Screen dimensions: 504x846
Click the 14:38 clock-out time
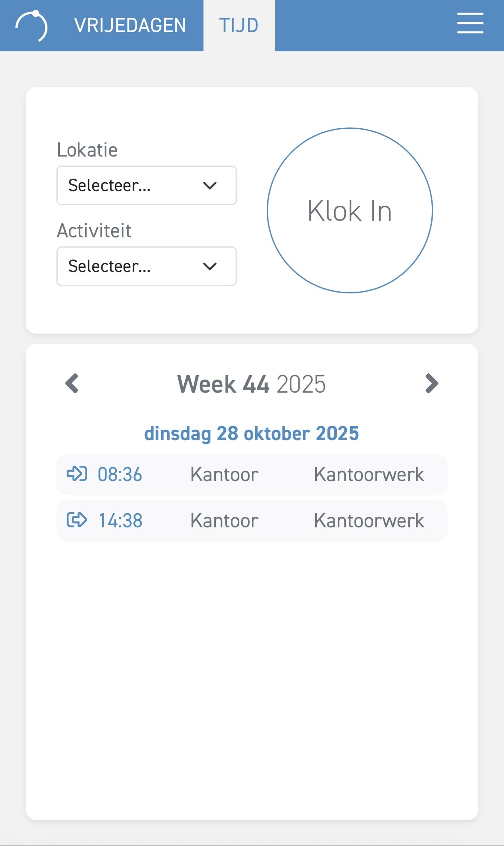[121, 521]
